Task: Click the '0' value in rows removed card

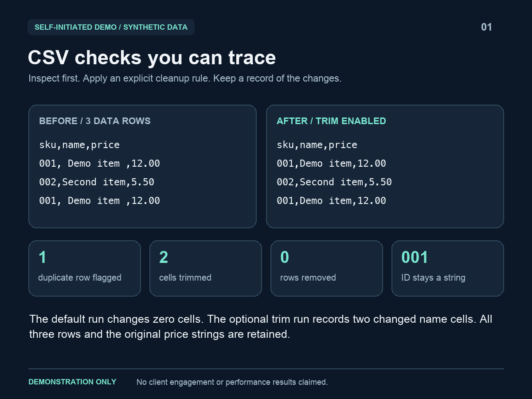Action: click(x=285, y=257)
